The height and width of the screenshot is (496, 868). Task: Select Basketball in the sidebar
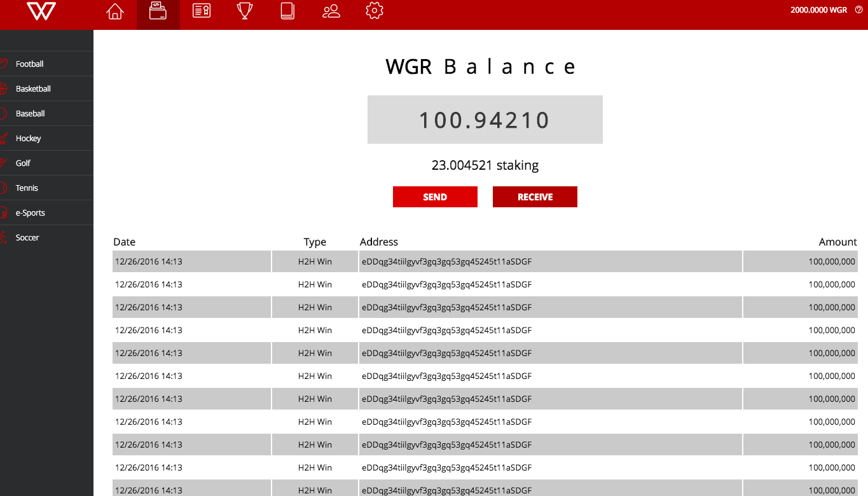pyautogui.click(x=46, y=88)
